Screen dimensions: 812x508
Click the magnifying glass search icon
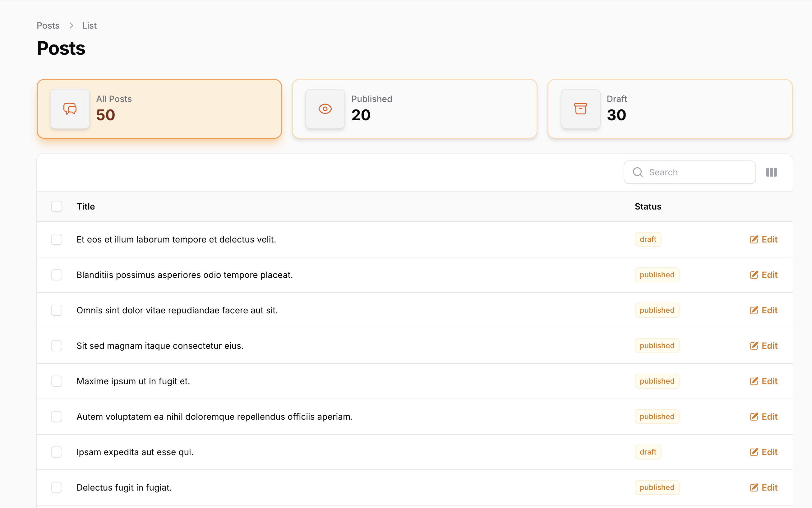[x=638, y=172]
